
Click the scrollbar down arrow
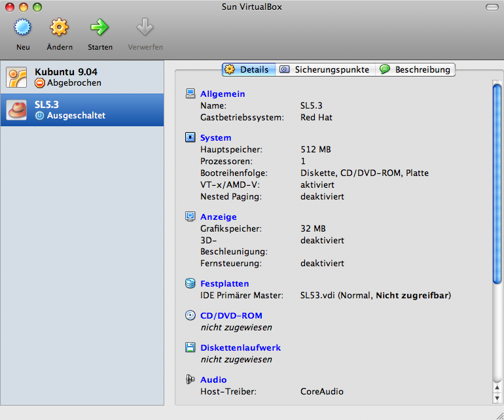tap(497, 398)
